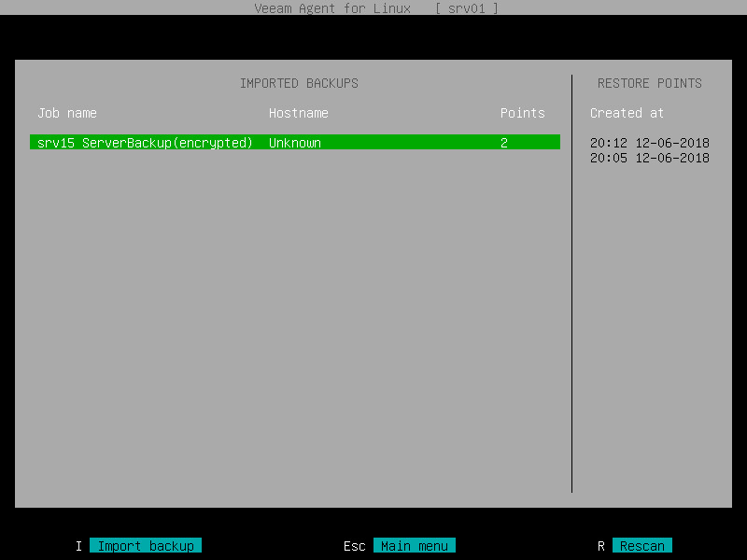
Task: Click the IMPORTED BACKUPS panel title
Action: pyautogui.click(x=299, y=83)
